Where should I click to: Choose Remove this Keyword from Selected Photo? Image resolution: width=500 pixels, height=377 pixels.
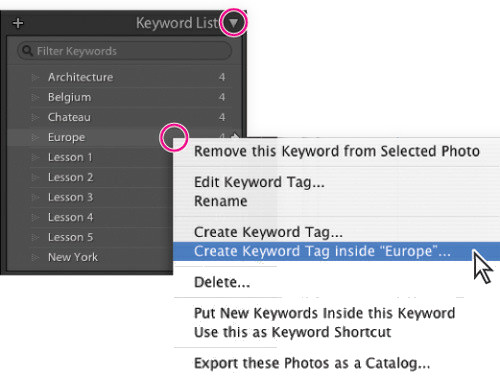337,151
